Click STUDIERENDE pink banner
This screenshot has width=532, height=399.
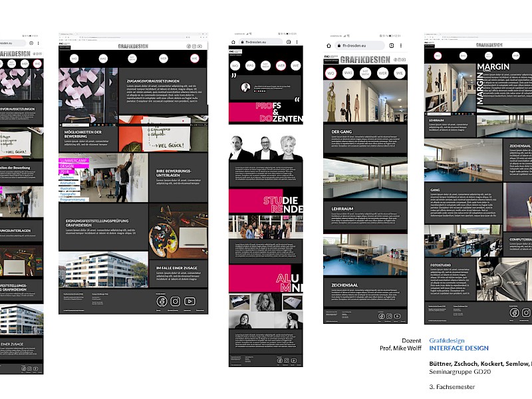point(265,201)
